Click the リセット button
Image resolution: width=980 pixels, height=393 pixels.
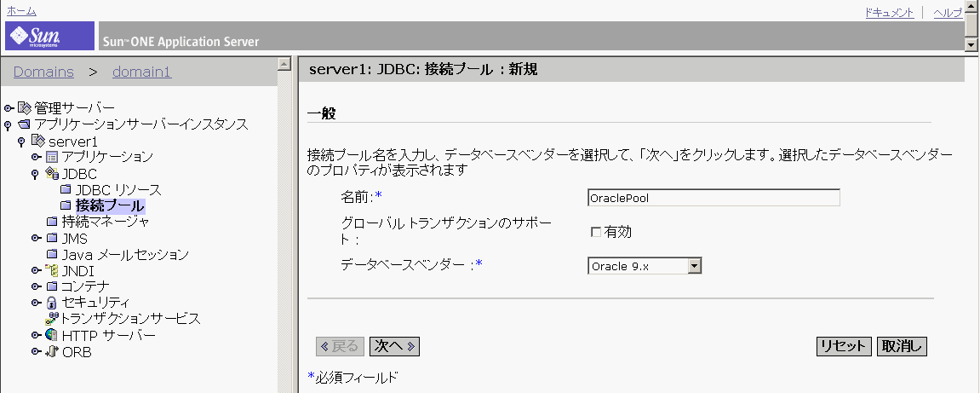(x=844, y=346)
